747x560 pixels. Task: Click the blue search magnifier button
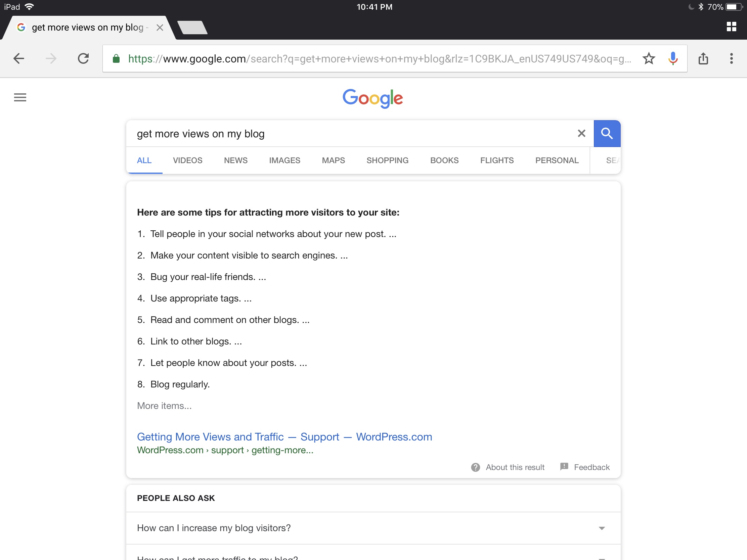[607, 134]
